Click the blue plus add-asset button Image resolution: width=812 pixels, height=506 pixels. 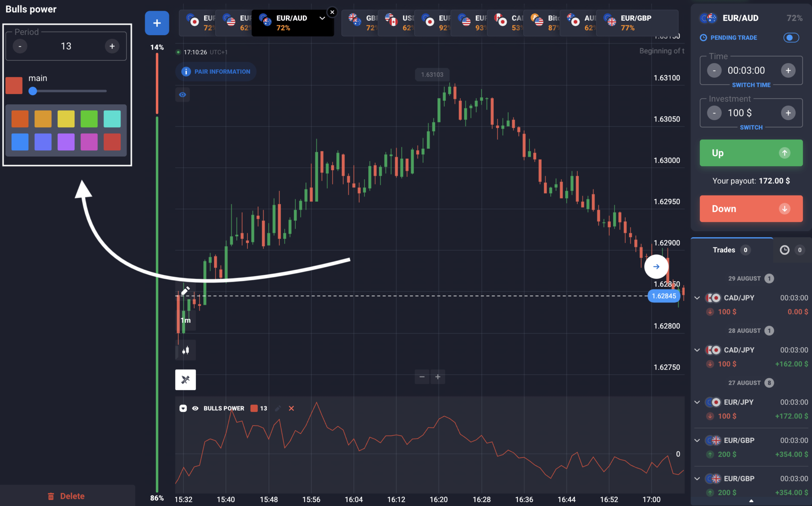point(157,23)
